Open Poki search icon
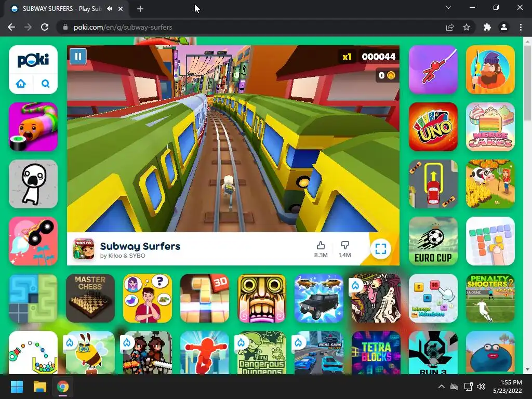532x399 pixels. tap(46, 84)
